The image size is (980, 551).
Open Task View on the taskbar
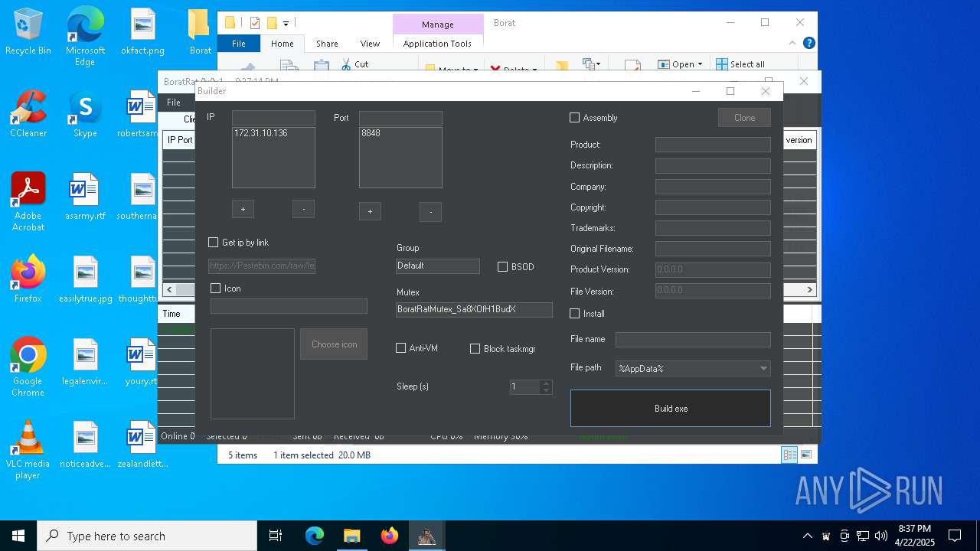coord(276,536)
